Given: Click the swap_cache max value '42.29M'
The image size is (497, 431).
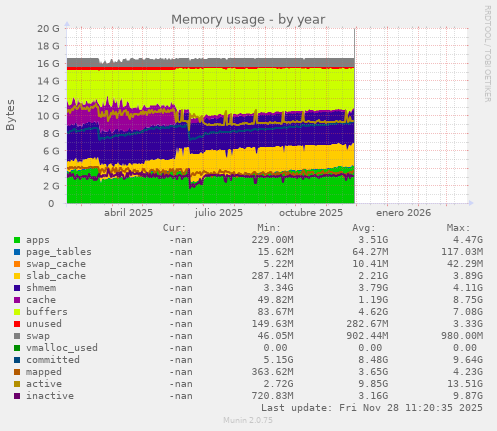Looking at the screenshot, I should (465, 264).
